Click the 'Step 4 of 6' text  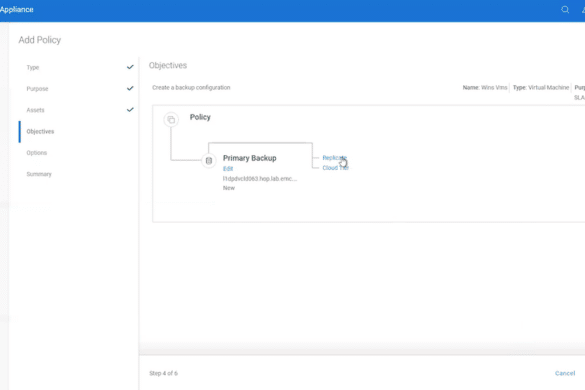[163, 373]
